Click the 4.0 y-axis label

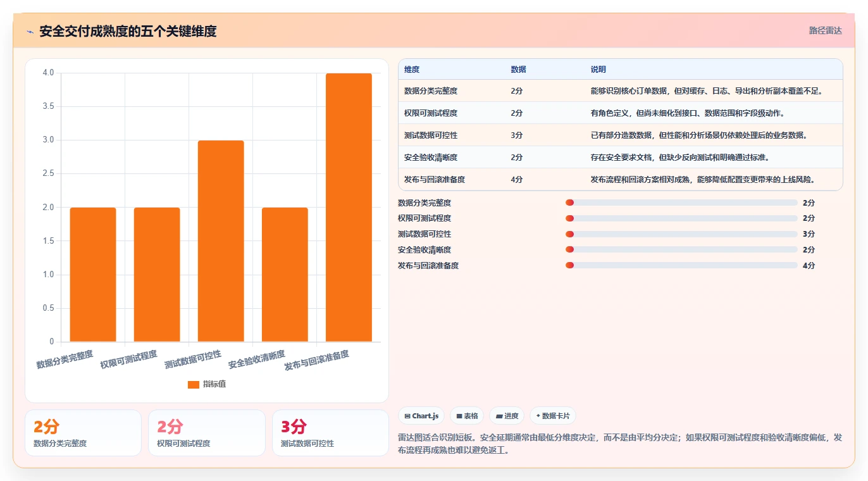49,73
